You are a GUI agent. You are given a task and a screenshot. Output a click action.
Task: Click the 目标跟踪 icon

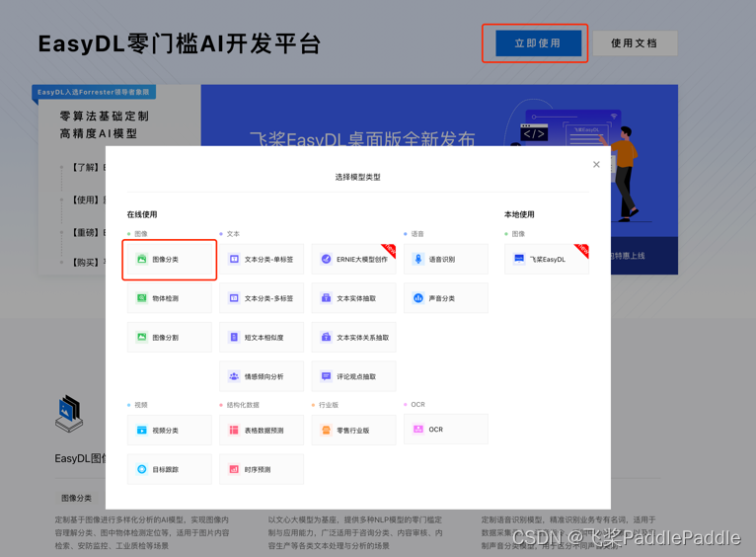[x=142, y=469]
